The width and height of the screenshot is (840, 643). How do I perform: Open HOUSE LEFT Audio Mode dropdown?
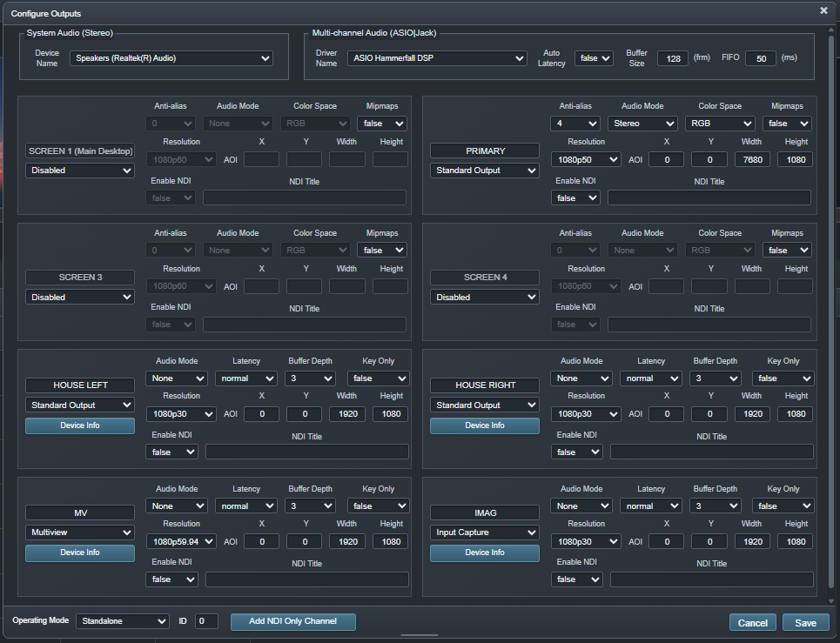click(177, 378)
